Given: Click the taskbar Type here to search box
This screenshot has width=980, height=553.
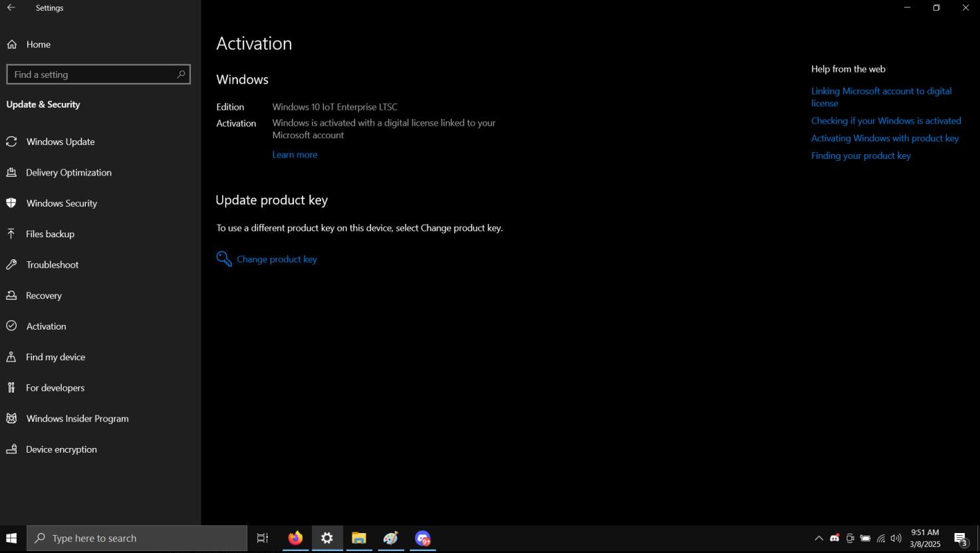Looking at the screenshot, I should tap(137, 538).
